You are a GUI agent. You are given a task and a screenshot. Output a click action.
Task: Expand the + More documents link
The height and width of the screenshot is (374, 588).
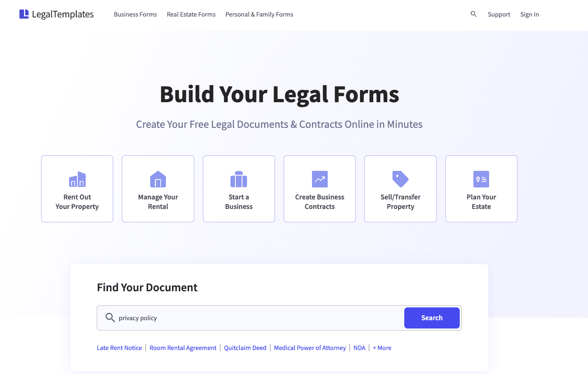[x=382, y=348]
